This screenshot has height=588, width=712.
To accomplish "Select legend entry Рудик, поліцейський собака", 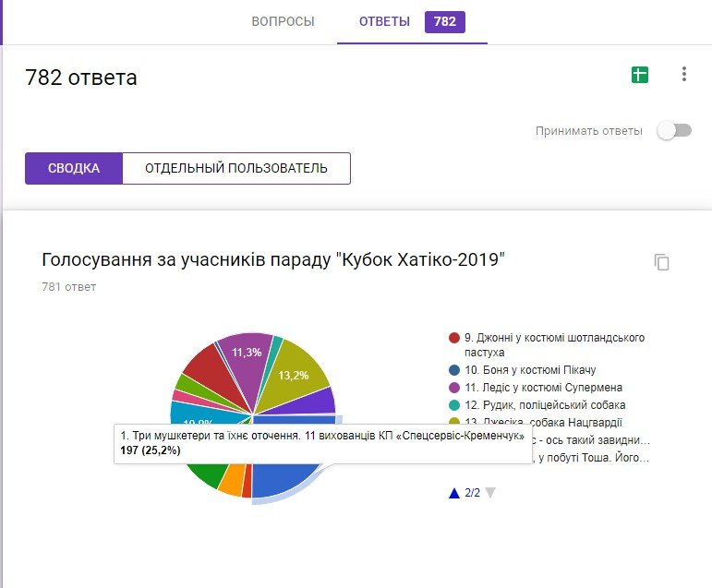I will pos(544,405).
